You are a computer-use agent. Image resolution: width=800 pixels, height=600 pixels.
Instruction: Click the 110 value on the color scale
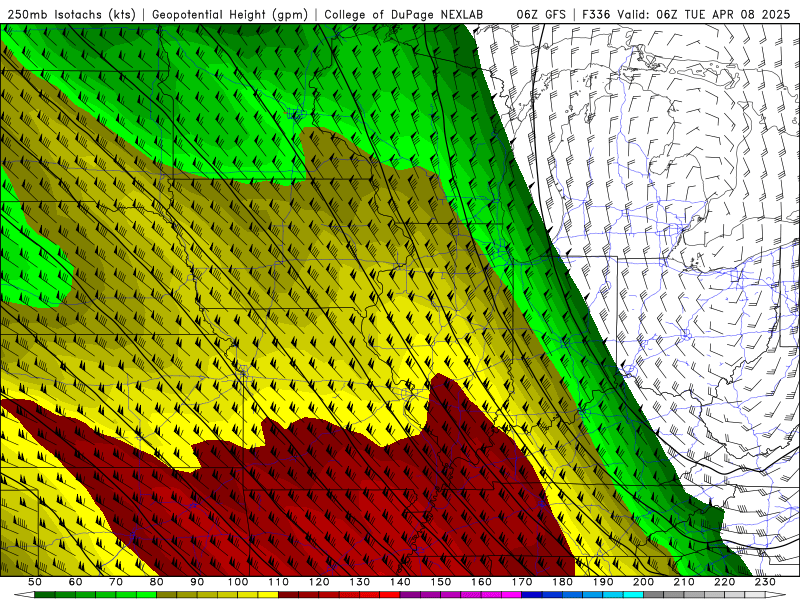point(279,582)
